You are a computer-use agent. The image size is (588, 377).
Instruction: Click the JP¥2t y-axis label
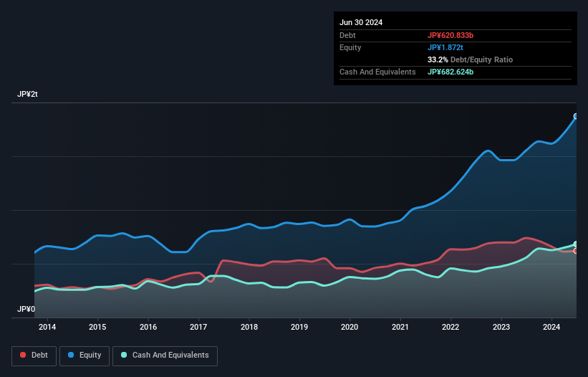[x=27, y=94]
